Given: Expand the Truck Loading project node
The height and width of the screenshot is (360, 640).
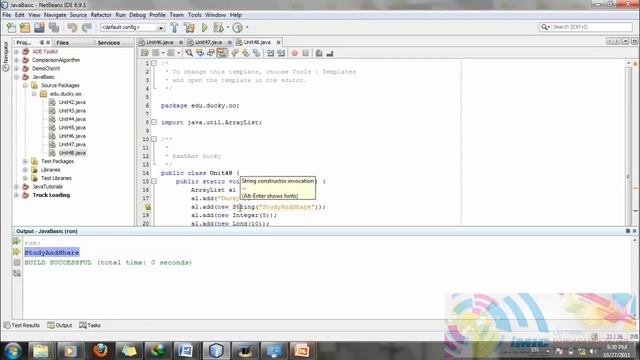Looking at the screenshot, I should tap(16, 195).
